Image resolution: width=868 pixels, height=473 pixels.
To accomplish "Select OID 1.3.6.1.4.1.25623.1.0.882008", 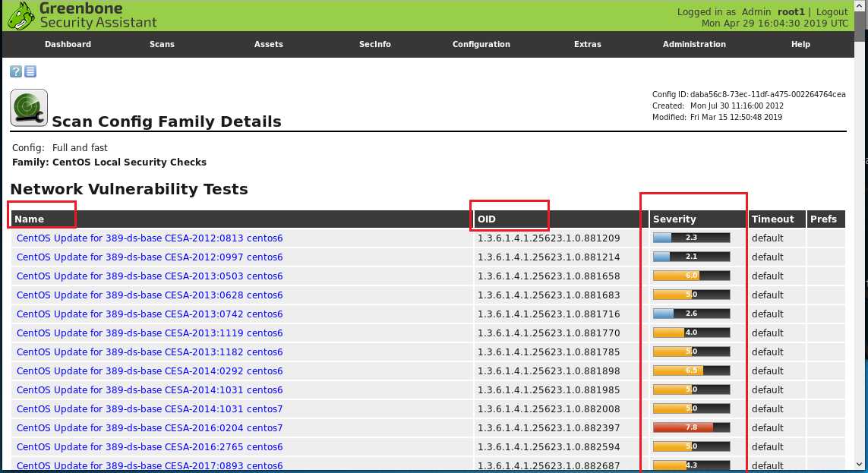I will [548, 408].
